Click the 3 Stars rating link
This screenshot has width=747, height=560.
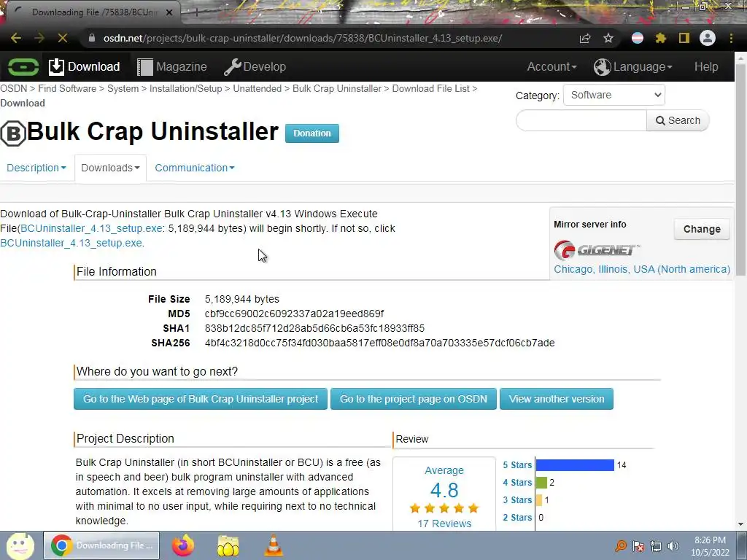517,500
